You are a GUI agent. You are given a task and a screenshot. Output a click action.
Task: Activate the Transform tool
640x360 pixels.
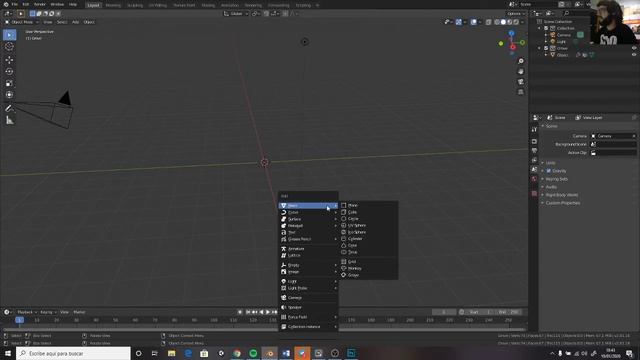[9, 95]
